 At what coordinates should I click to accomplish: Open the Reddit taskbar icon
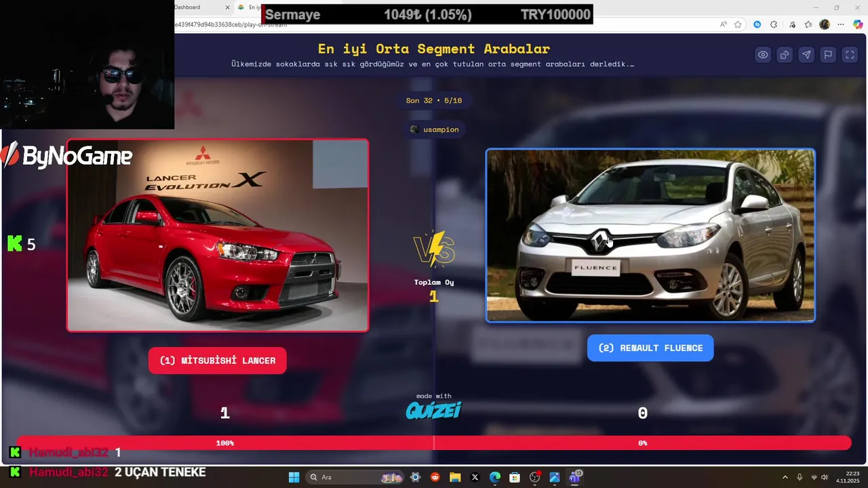click(435, 477)
